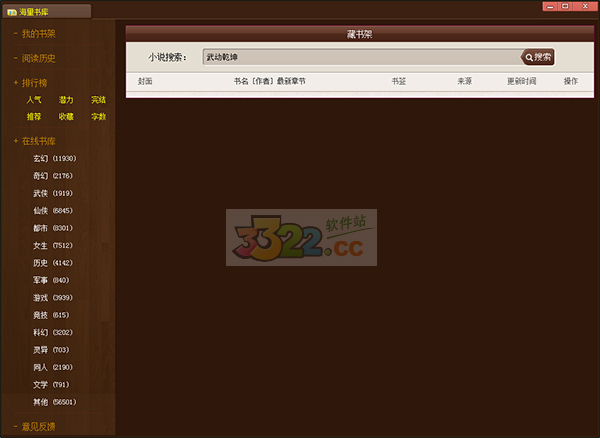Maximize the application window

565,6
